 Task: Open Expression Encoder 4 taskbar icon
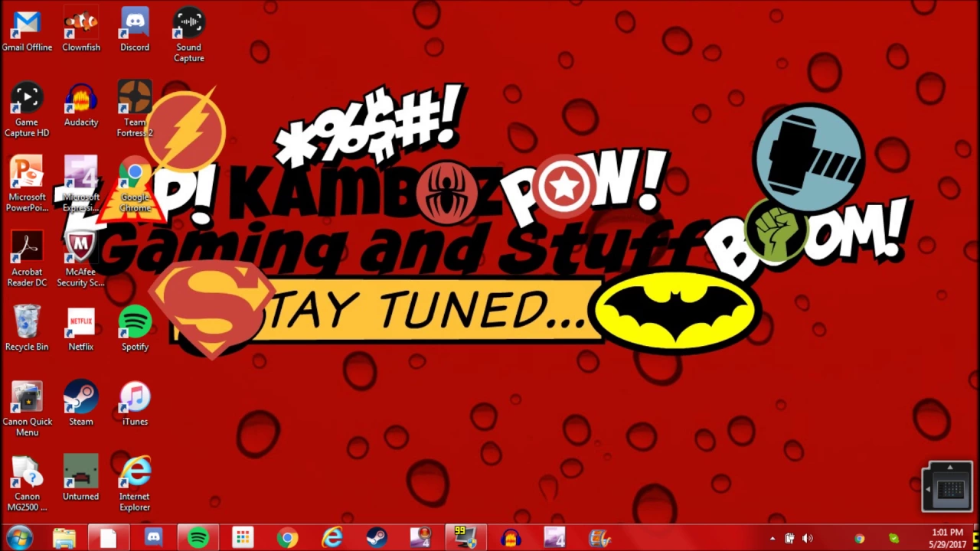pos(555,538)
